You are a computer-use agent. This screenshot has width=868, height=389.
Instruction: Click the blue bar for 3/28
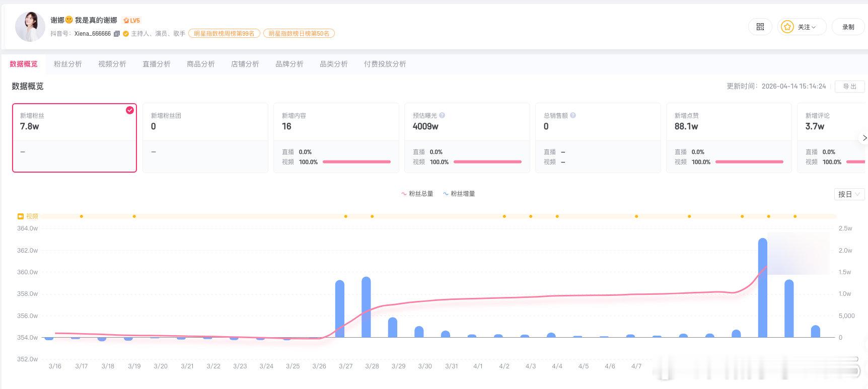366,307
